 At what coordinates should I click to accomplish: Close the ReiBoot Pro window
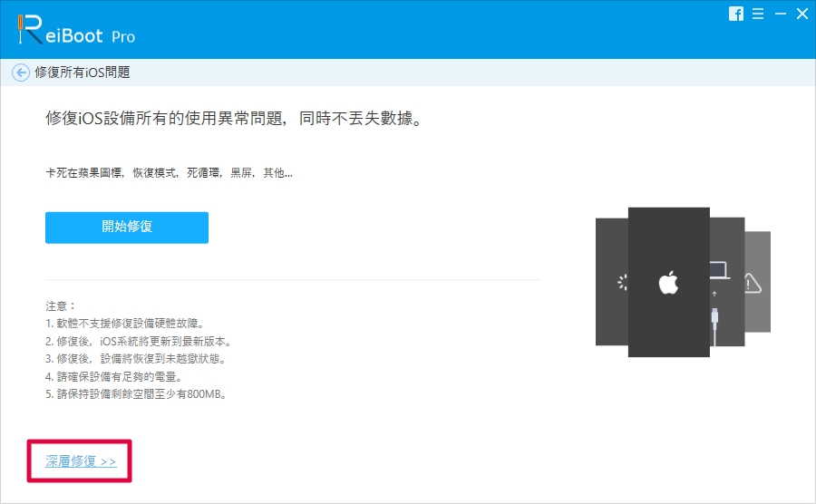click(802, 14)
